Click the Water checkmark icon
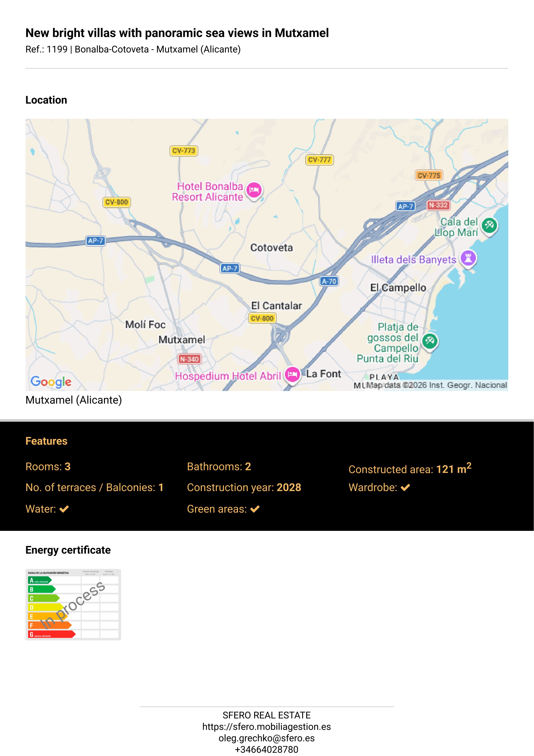 coord(64,509)
